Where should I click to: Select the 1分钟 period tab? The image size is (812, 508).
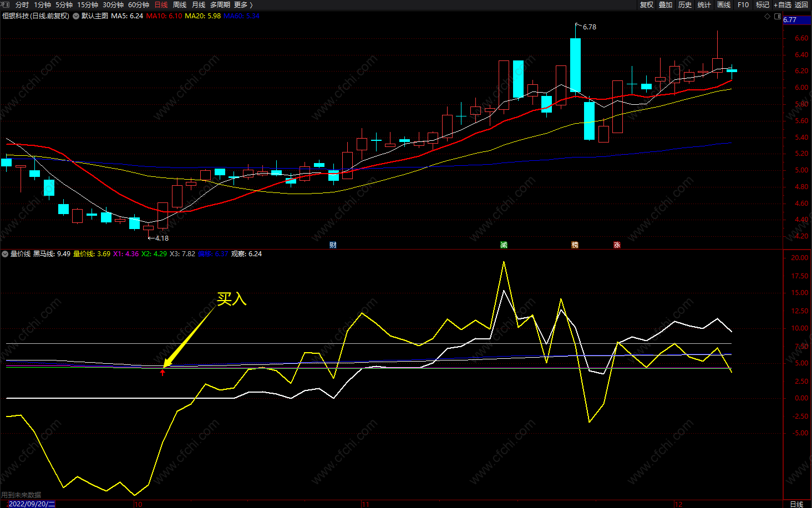pyautogui.click(x=42, y=4)
